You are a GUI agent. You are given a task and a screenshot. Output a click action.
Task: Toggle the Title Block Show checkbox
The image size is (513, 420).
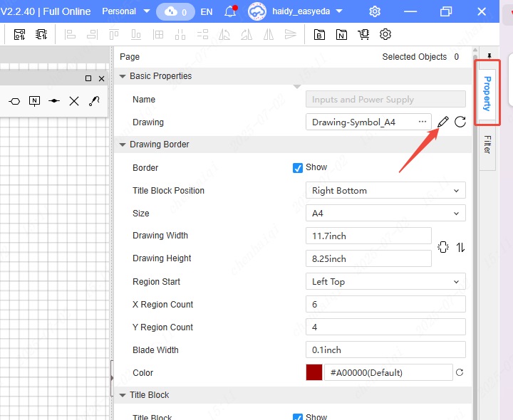298,417
